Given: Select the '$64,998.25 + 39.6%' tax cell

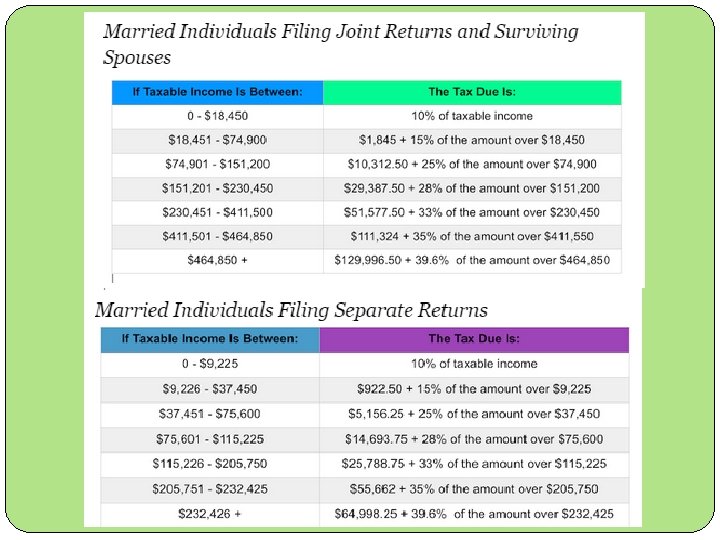Looking at the screenshot, I should [x=474, y=514].
